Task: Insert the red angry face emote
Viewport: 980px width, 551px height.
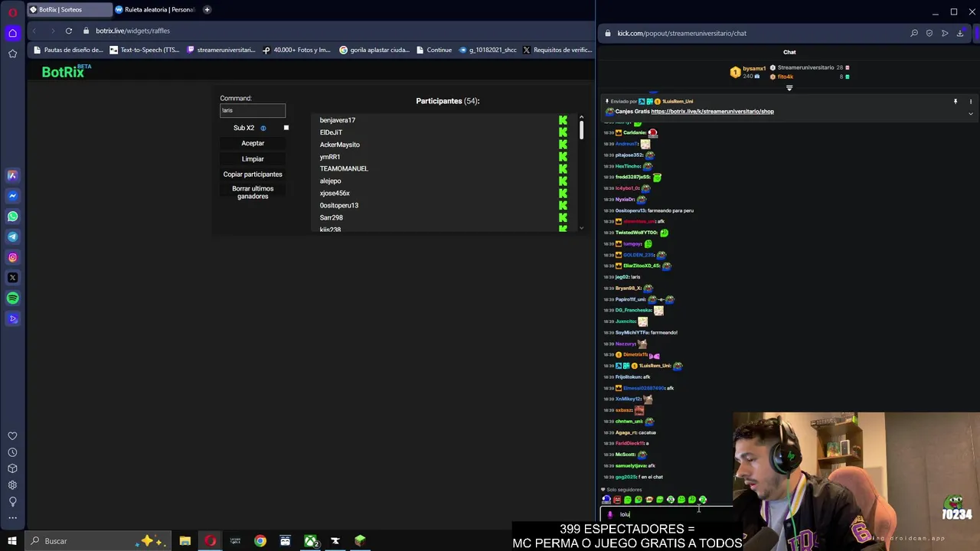Action: click(617, 500)
